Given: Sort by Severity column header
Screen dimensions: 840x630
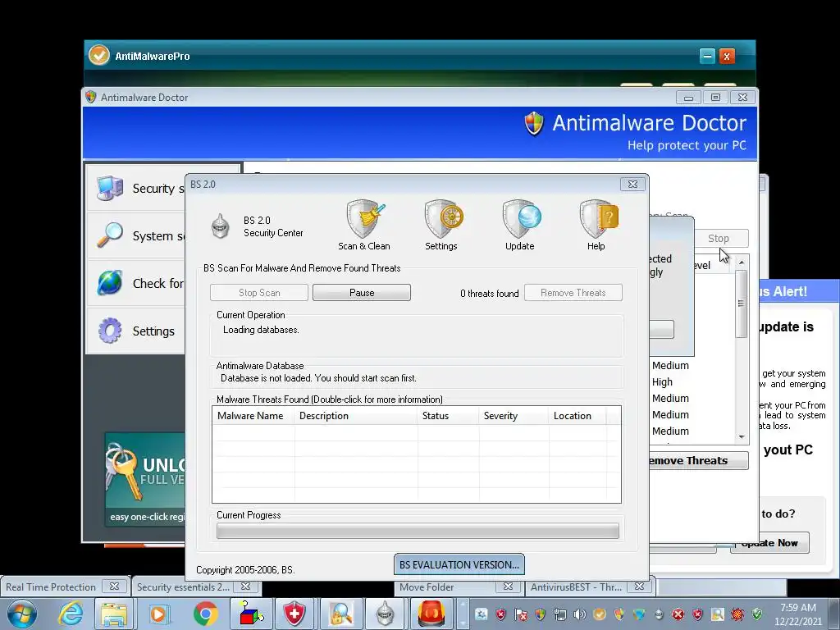Looking at the screenshot, I should tap(514, 416).
